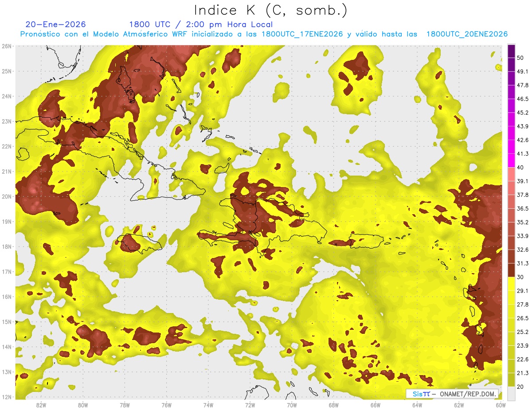The image size is (532, 411).
Task: Click the color scale label "21.3"
Action: (x=522, y=373)
